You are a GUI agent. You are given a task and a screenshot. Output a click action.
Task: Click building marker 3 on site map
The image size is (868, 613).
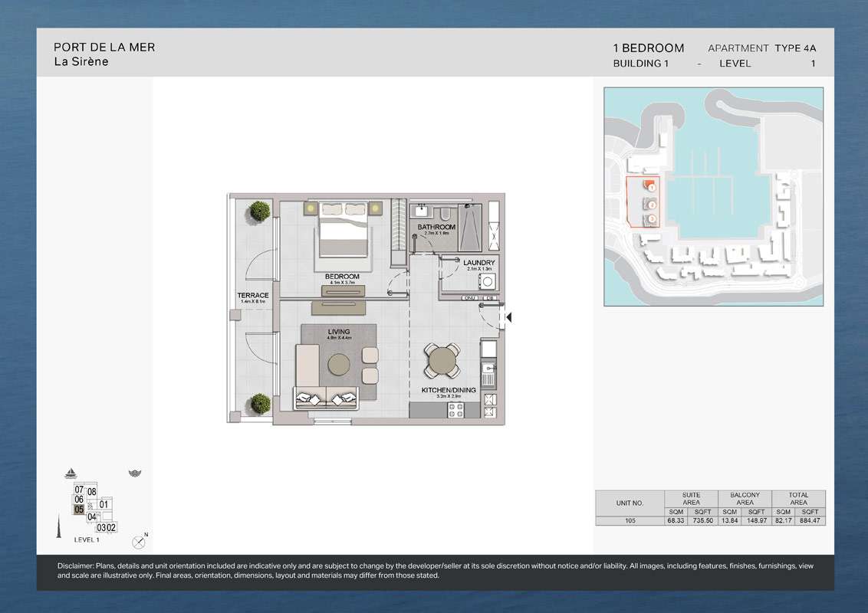[x=651, y=219]
